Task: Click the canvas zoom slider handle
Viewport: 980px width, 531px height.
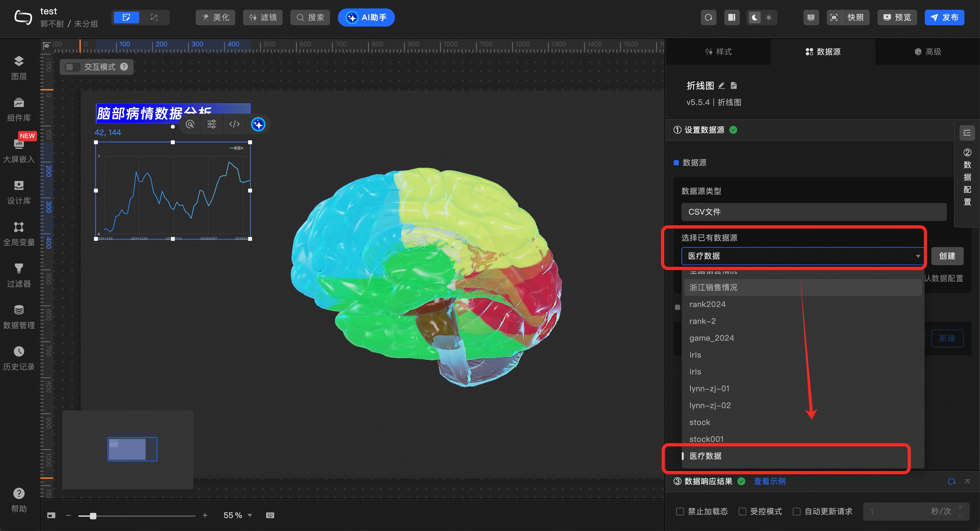Action: pos(93,516)
